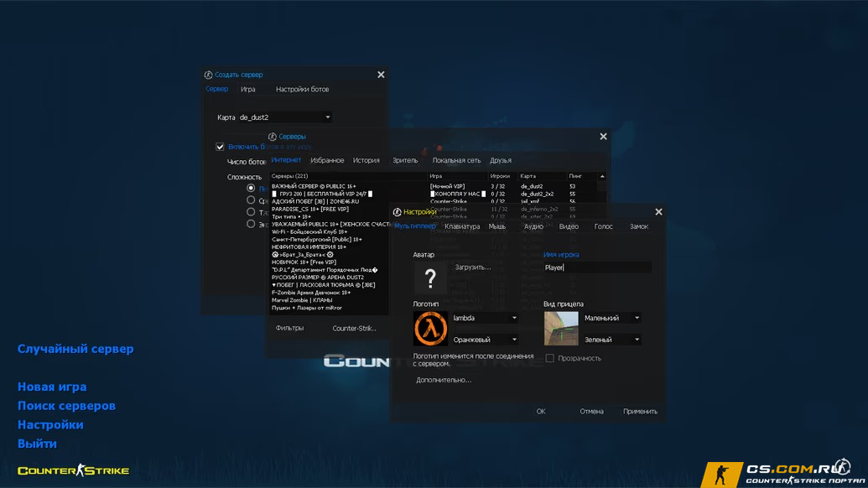Open the История servers tab

(366, 160)
